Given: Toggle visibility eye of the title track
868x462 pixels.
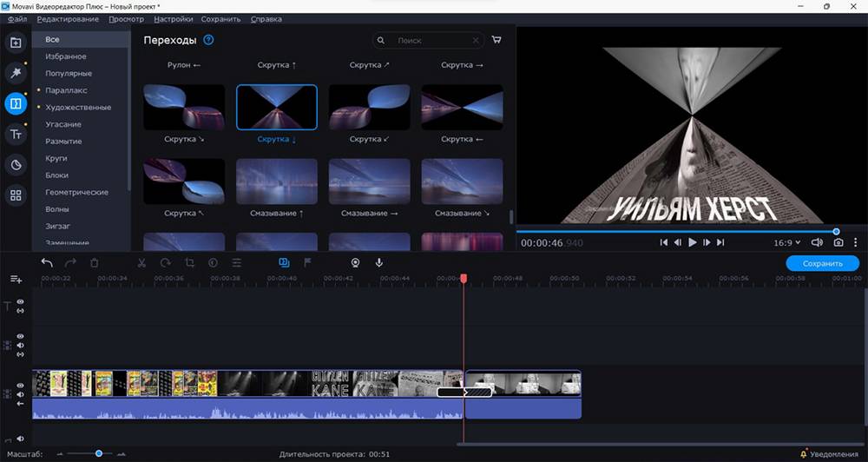Looking at the screenshot, I should tap(21, 302).
